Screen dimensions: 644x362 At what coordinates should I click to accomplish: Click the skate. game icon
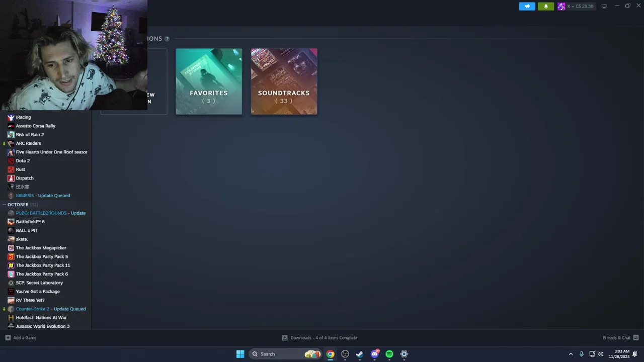click(11, 239)
